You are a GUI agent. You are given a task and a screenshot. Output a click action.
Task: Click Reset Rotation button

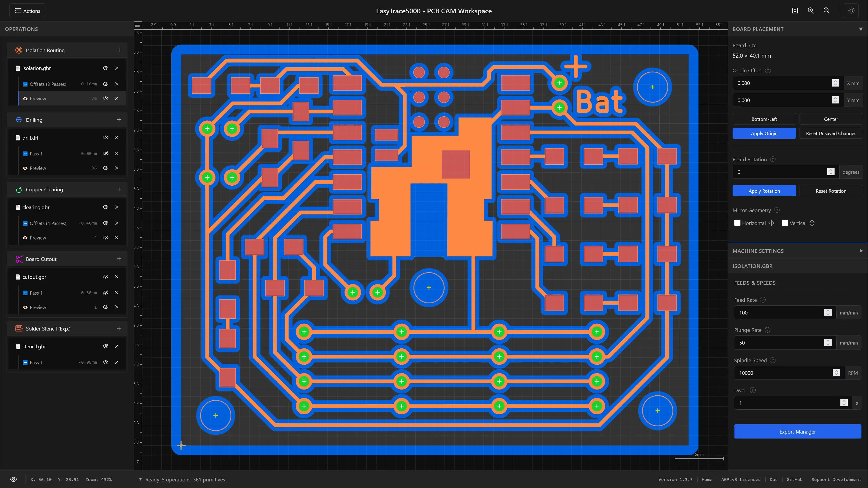[831, 191]
